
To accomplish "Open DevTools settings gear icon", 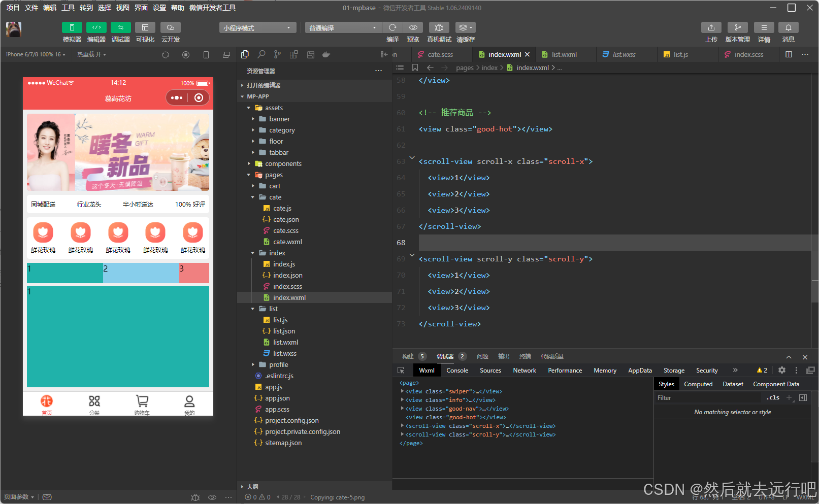I will pyautogui.click(x=782, y=371).
